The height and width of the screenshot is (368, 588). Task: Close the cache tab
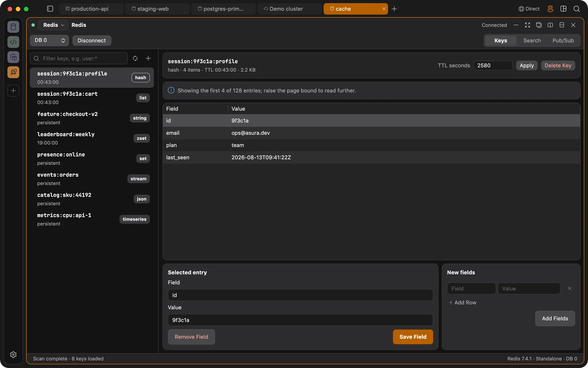[384, 9]
